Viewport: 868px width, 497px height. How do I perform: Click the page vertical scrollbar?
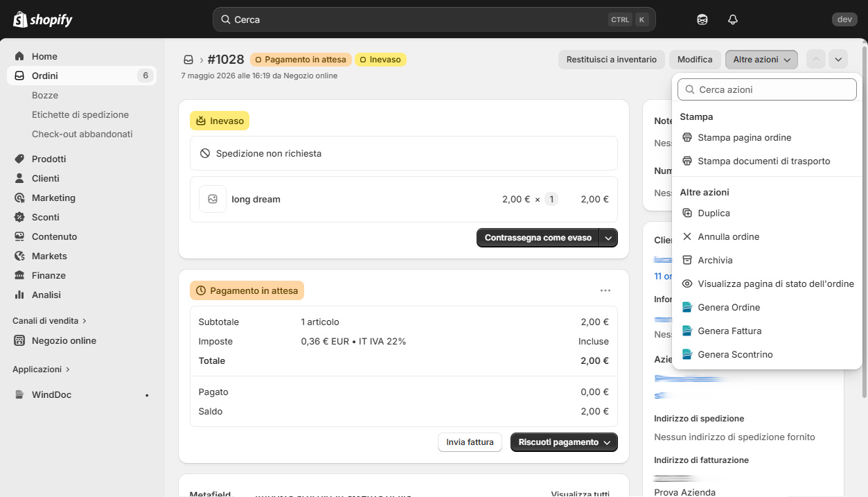[x=864, y=222]
